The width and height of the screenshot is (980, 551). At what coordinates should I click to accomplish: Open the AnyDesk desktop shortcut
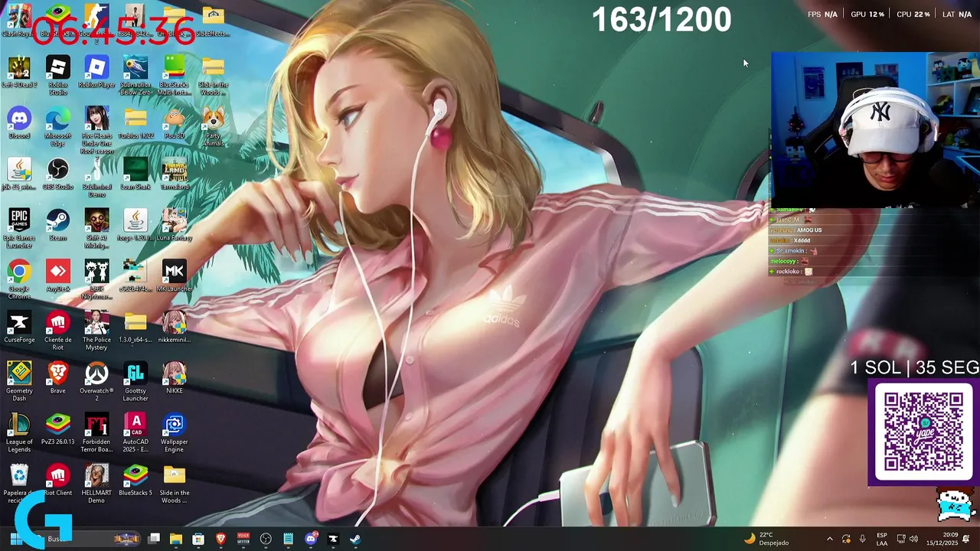pyautogui.click(x=58, y=276)
